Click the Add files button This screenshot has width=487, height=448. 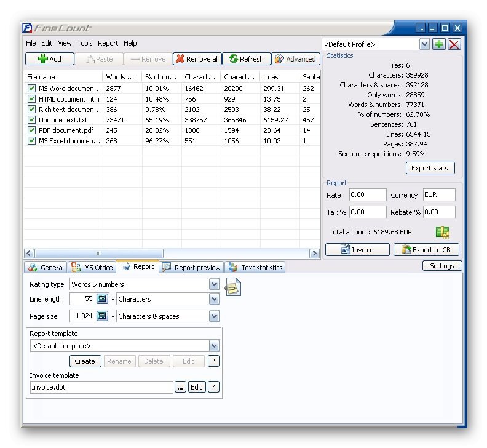click(49, 58)
